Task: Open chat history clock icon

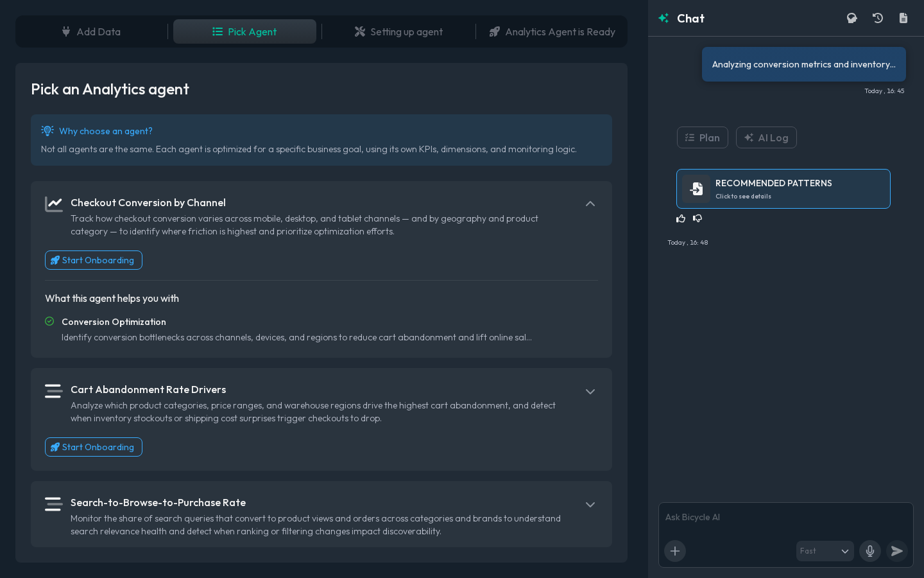Action: pyautogui.click(x=878, y=18)
